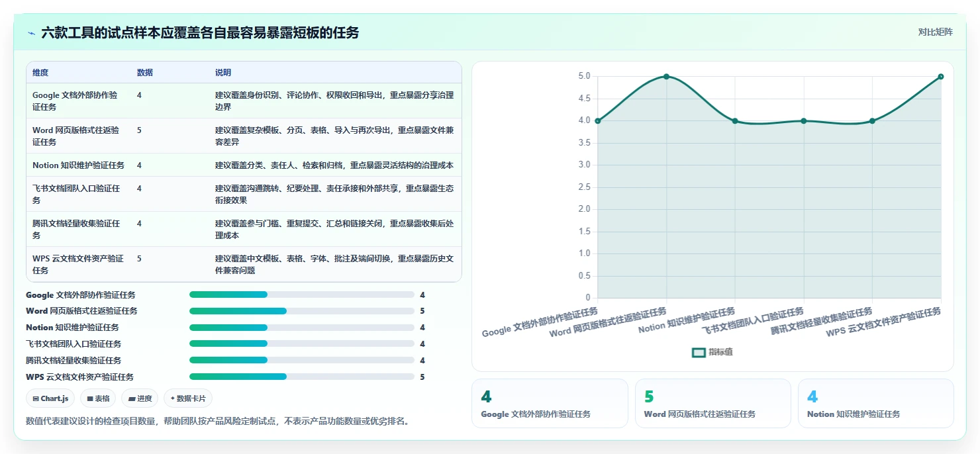Click the WPS 云文档文件资产验证任务 table cell
Image resolution: width=980 pixels, height=454 pixels.
click(x=78, y=264)
